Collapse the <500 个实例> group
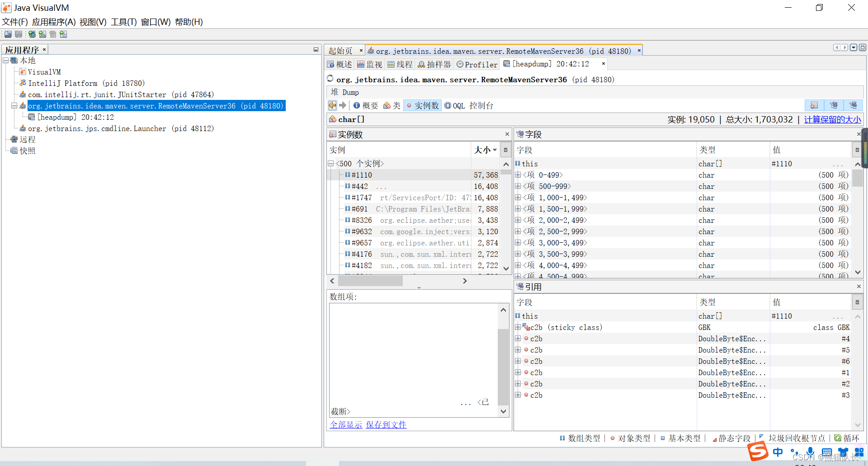 [330, 164]
